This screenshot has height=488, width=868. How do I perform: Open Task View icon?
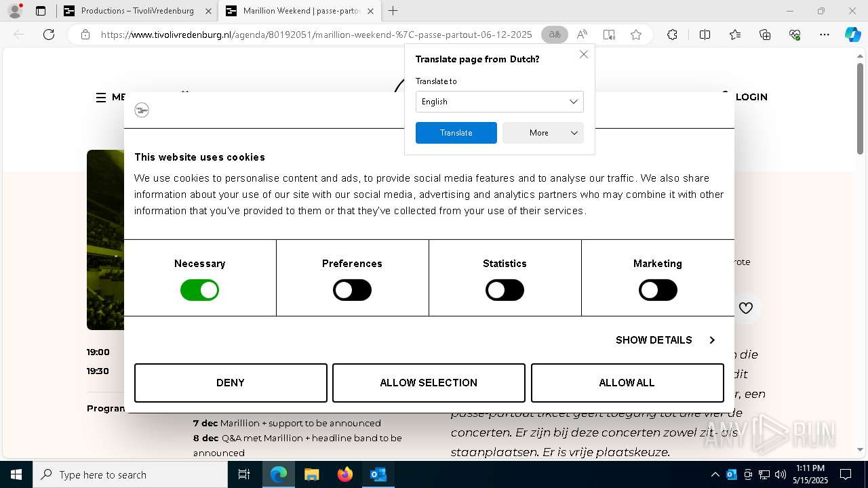click(x=244, y=474)
